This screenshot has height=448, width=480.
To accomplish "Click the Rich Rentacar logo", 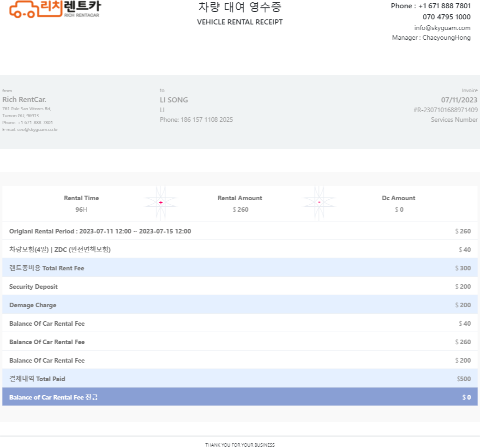I will coord(55,9).
